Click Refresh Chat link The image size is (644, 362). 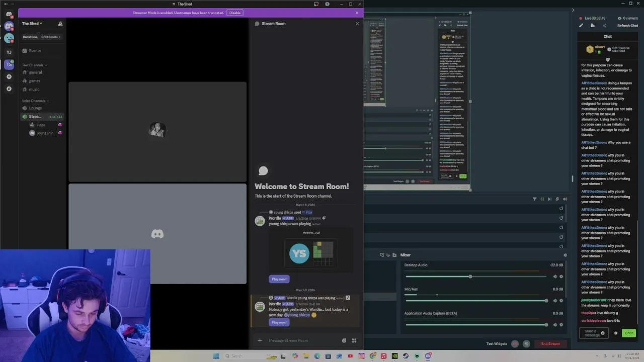pyautogui.click(x=627, y=26)
